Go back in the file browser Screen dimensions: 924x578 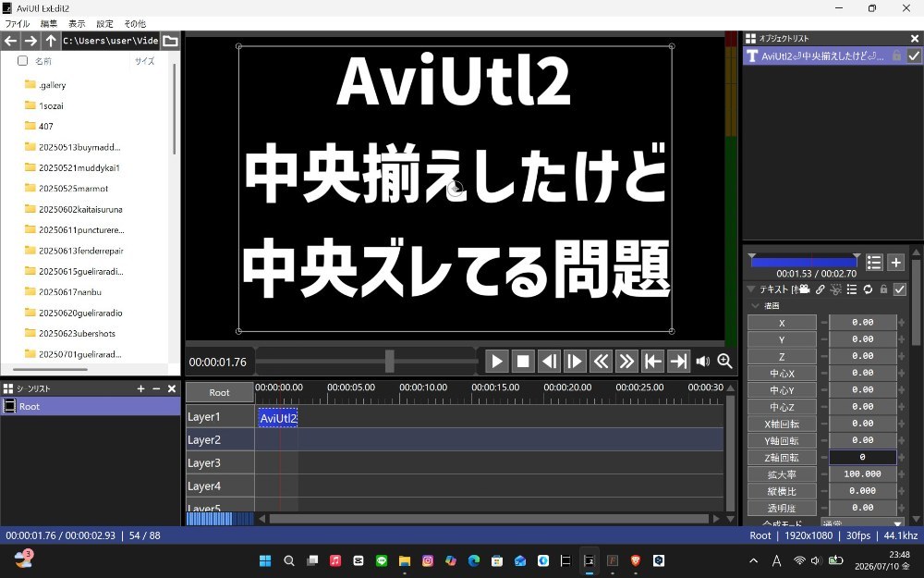point(10,41)
